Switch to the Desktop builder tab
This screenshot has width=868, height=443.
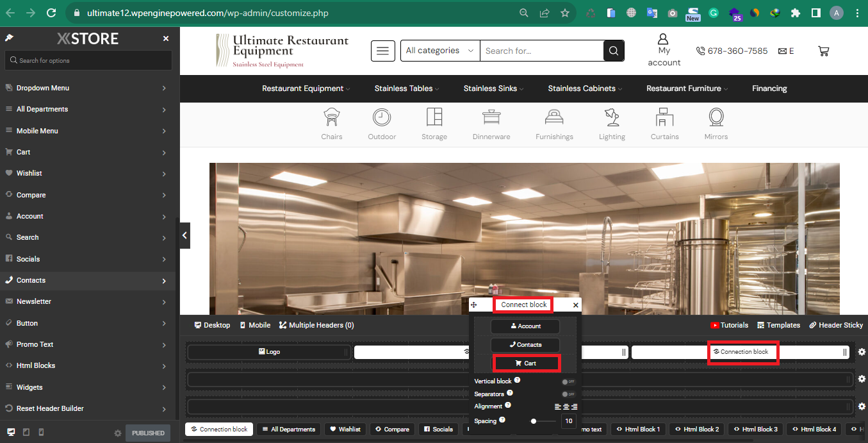(212, 325)
